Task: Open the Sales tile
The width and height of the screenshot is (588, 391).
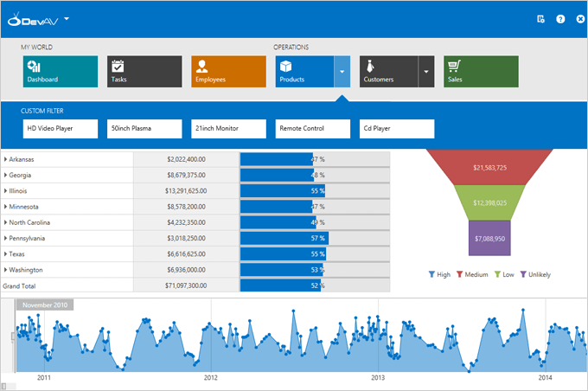Action: pyautogui.click(x=481, y=71)
